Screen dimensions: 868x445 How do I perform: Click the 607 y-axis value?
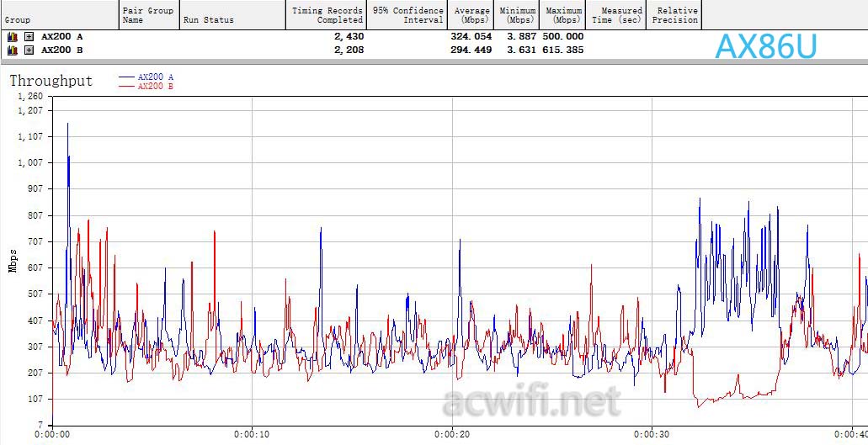click(35, 268)
